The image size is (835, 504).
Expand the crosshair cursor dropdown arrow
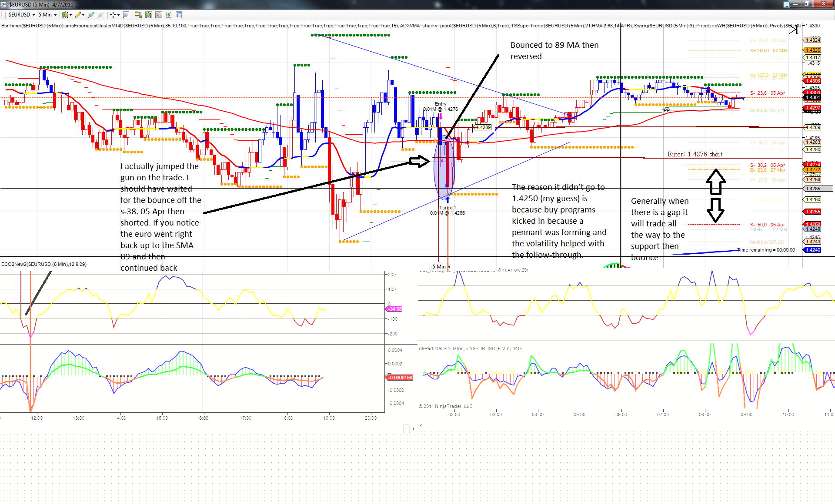118,15
